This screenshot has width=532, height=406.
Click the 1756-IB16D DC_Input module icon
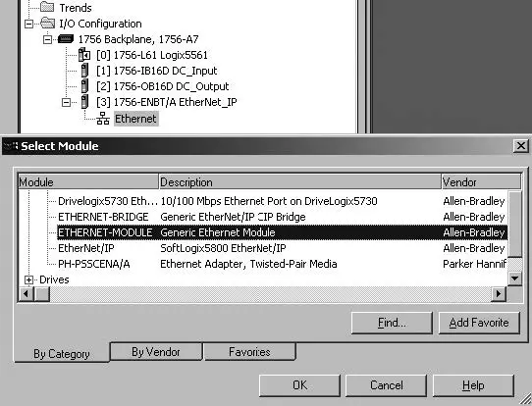(x=84, y=71)
